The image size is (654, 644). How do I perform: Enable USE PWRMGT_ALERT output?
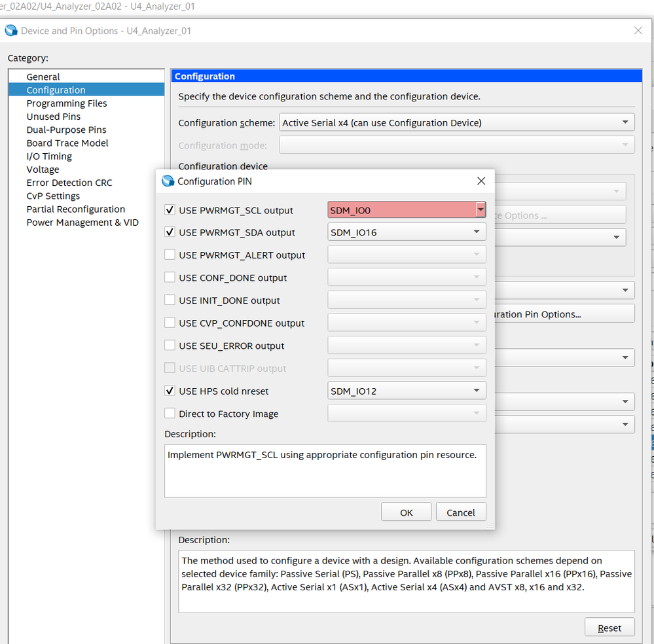pos(170,255)
